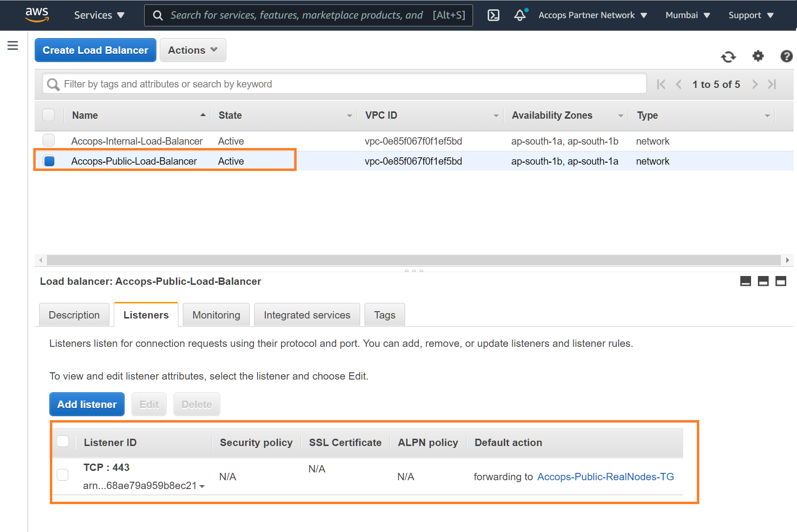
Task: Open table settings gear icon
Action: point(758,56)
